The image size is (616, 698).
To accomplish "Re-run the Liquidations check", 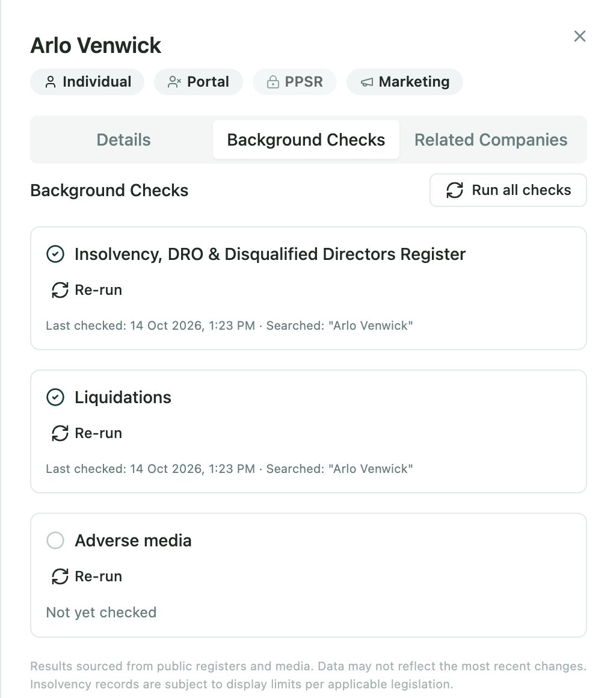I will [x=87, y=433].
